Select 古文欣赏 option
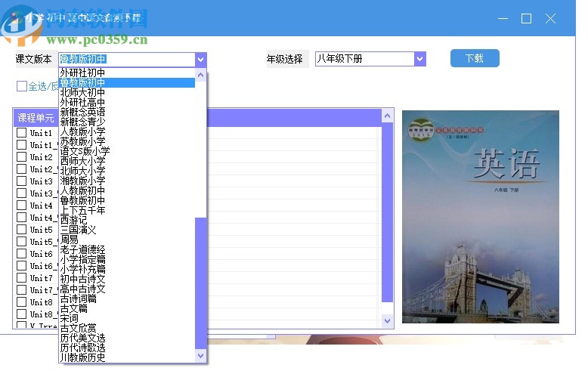Screen dimensions: 588x371 point(127,328)
